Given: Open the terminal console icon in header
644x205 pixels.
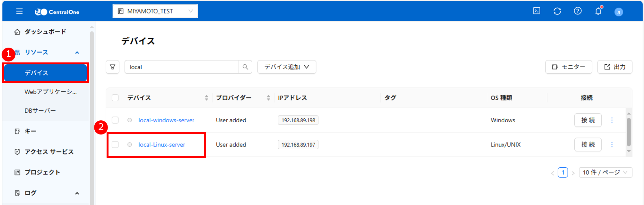Looking at the screenshot, I should pos(536,11).
